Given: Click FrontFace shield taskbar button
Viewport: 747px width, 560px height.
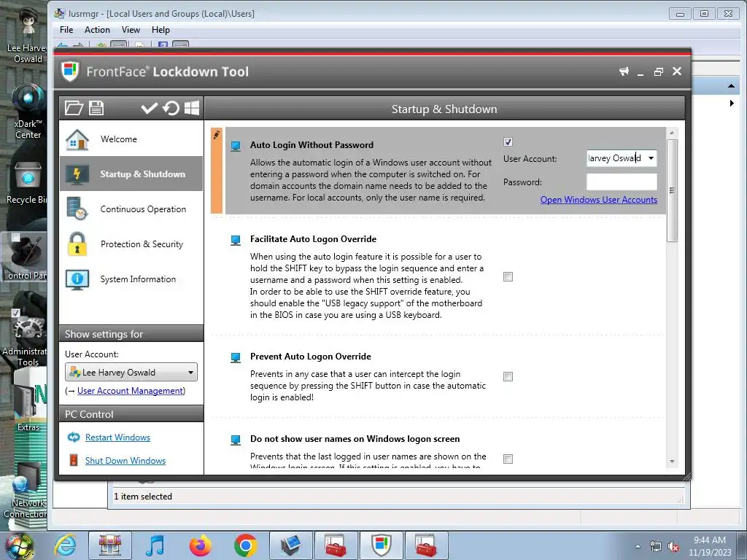Looking at the screenshot, I should [x=381, y=545].
